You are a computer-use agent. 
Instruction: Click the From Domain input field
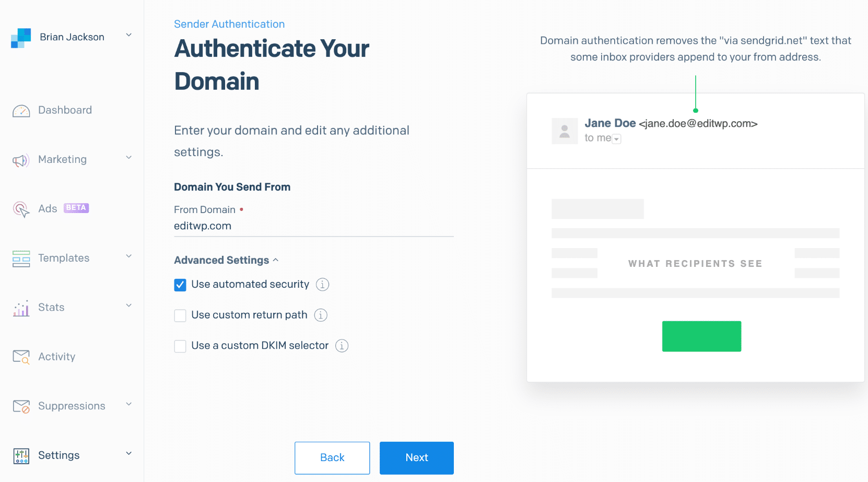[x=313, y=226]
